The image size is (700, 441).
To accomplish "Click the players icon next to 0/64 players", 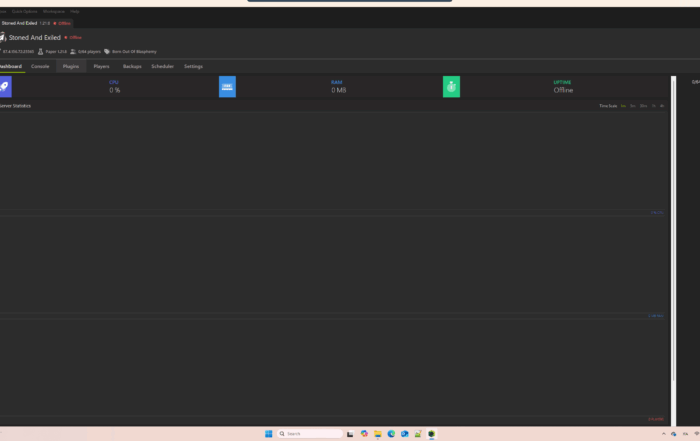I will (74, 51).
